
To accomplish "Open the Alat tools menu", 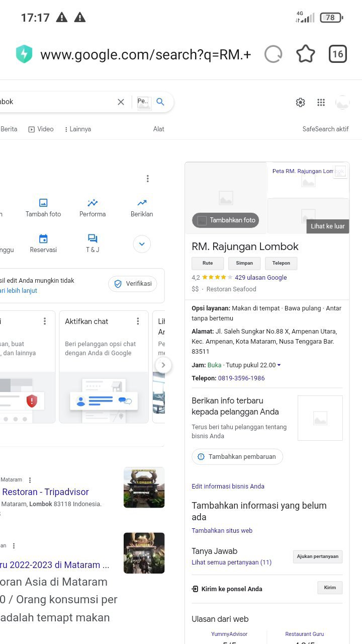I will point(159,129).
